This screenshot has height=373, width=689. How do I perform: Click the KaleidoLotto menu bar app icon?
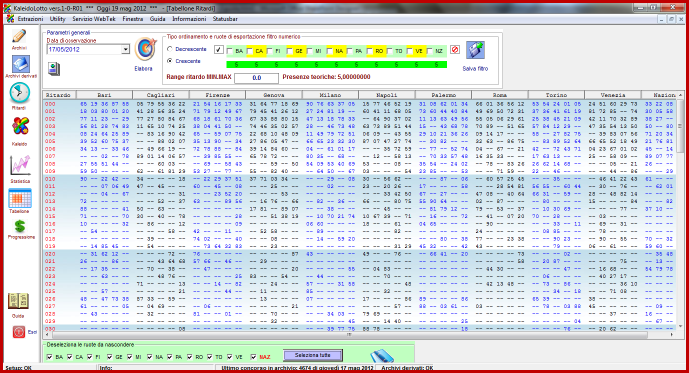[x=10, y=19]
